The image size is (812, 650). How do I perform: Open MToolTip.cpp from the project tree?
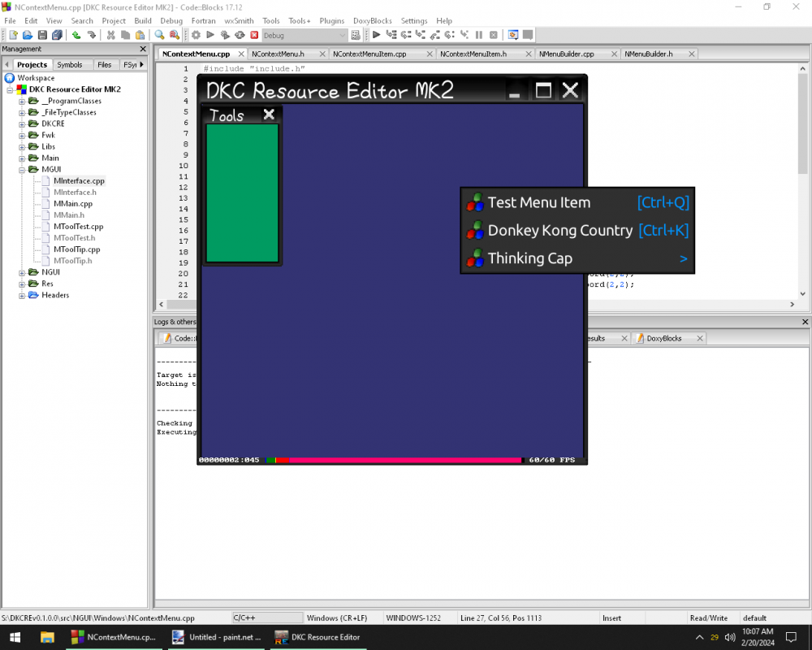pyautogui.click(x=76, y=249)
